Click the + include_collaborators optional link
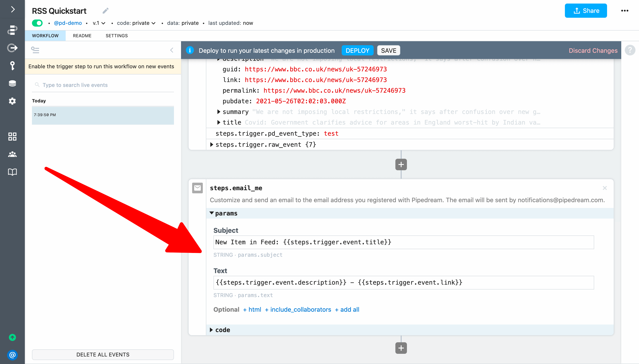The height and width of the screenshot is (364, 639). coord(298,309)
